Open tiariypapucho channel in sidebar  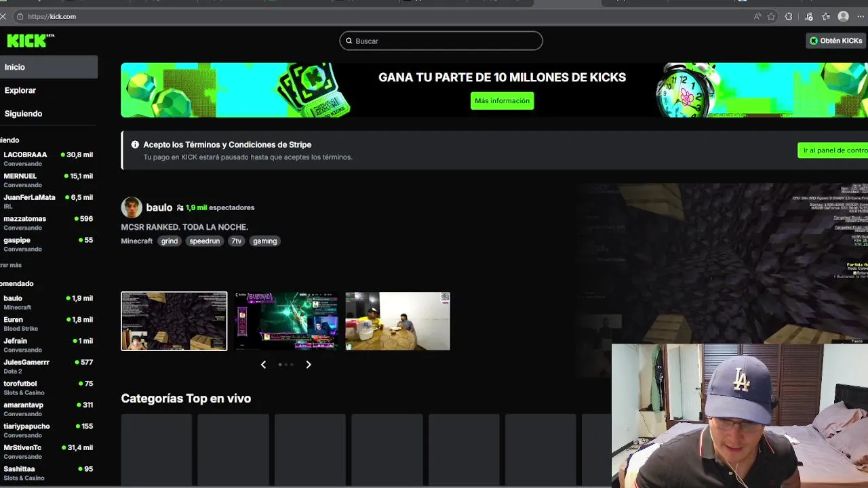click(49, 430)
